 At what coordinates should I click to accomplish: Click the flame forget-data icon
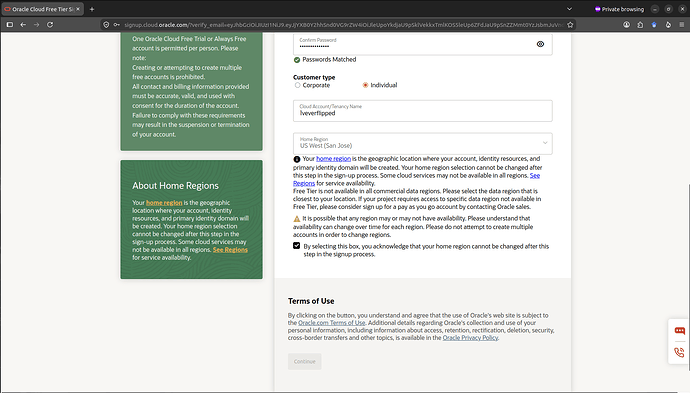tap(668, 25)
